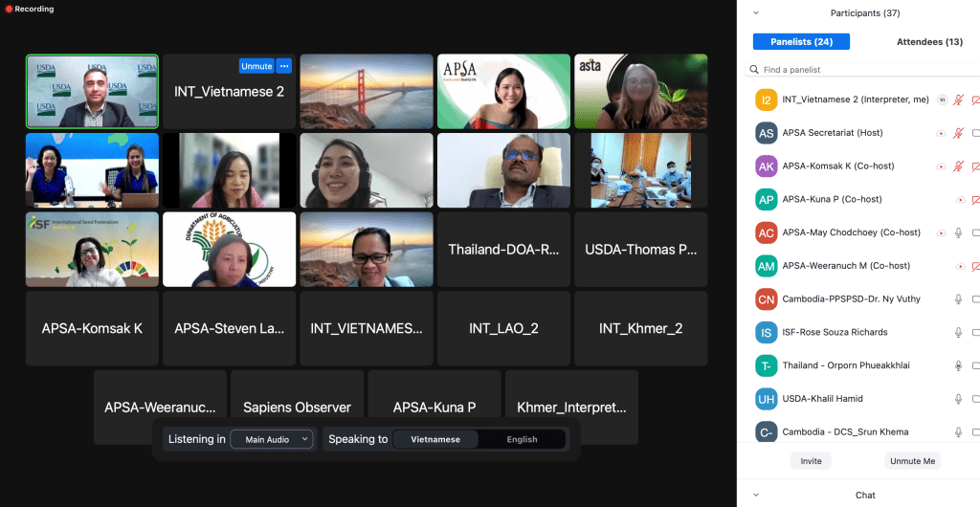This screenshot has height=507, width=980.
Task: Click microphone icon beside Cambodia-PPSPSD-Dr. Ny Vuthy
Action: pyautogui.click(x=958, y=299)
